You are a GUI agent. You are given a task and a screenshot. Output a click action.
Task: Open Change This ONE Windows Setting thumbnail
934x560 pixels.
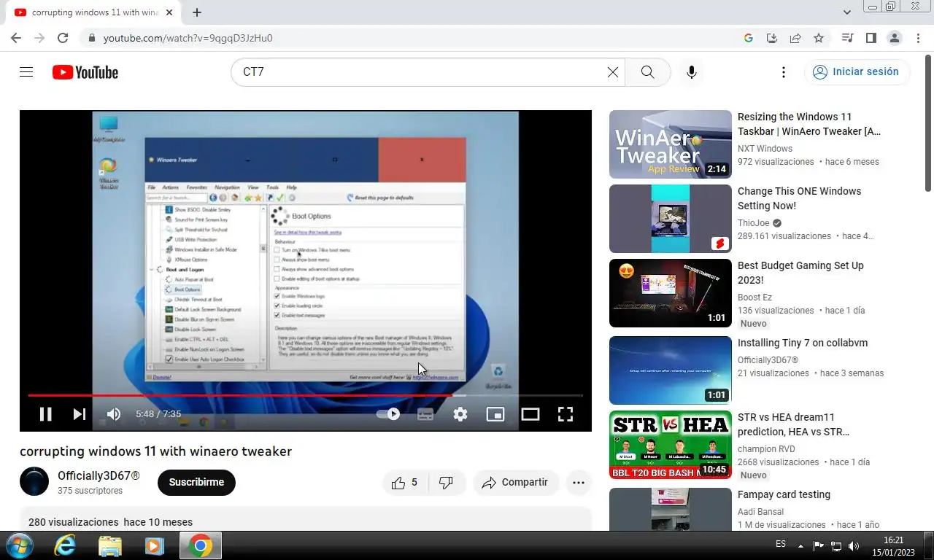tap(671, 219)
